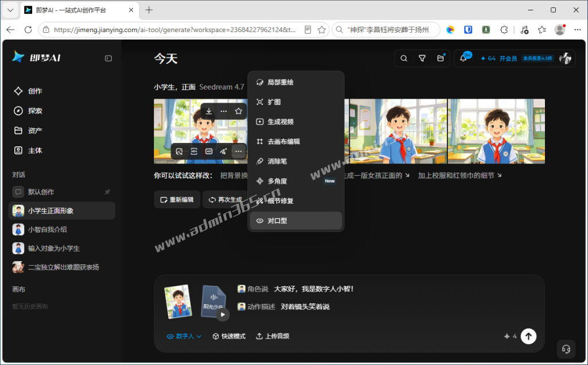The height and width of the screenshot is (365, 588).
Task: Click 上传音频 button
Action: (273, 336)
